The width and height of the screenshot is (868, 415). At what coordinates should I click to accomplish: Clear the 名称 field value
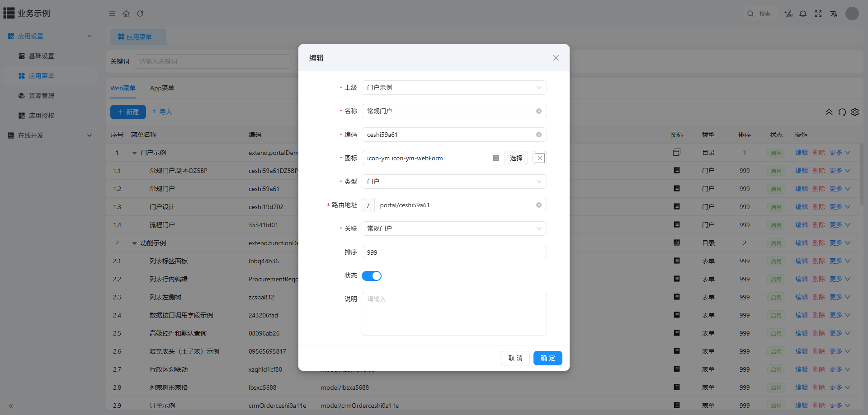click(x=539, y=111)
